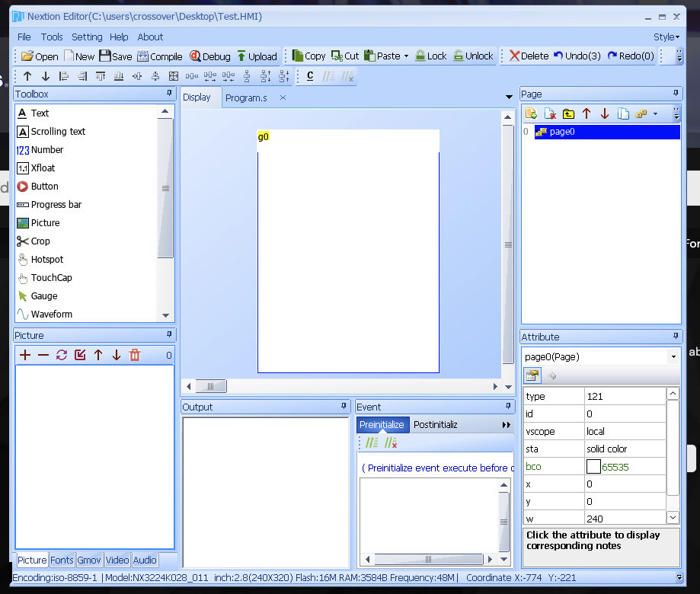Image resolution: width=700 pixels, height=594 pixels.
Task: Click the align left icon in alignment toolbar
Action: [x=64, y=76]
